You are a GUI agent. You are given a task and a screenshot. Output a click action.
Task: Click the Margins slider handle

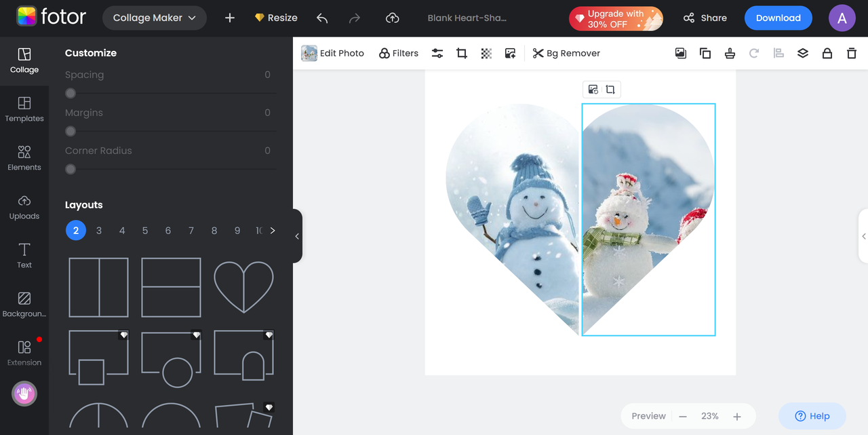point(71,132)
